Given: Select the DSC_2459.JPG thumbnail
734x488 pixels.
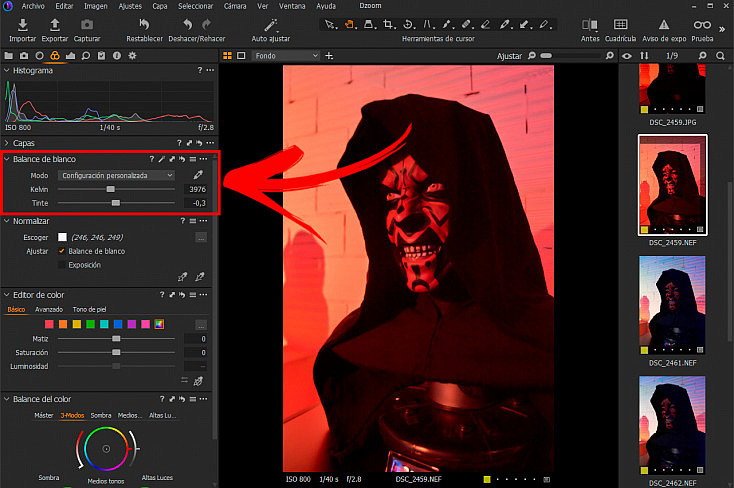Looking at the screenshot, I should [x=672, y=89].
